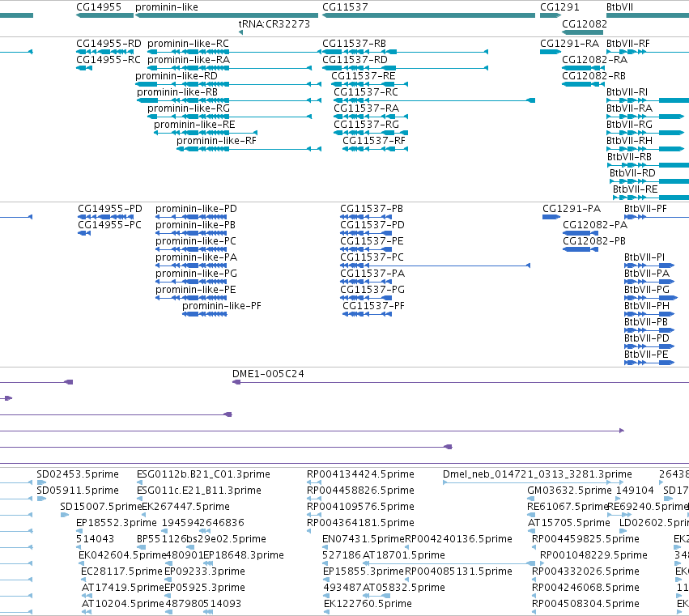Click transcript BtbVII-RI
Image resolution: width=689 pixels, height=616 pixels.
point(627,93)
